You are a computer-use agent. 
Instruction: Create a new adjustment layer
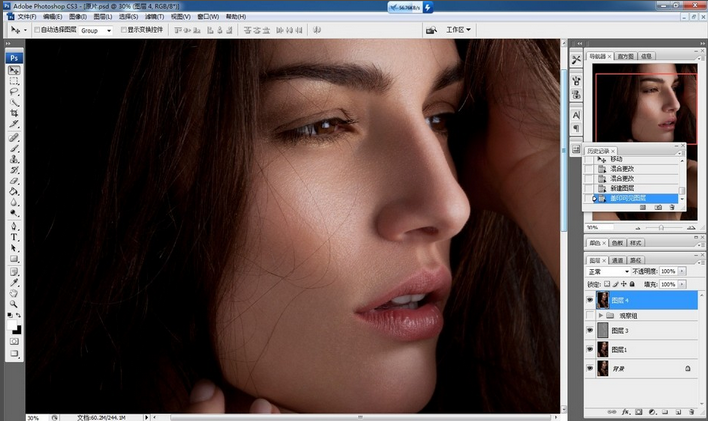point(652,412)
